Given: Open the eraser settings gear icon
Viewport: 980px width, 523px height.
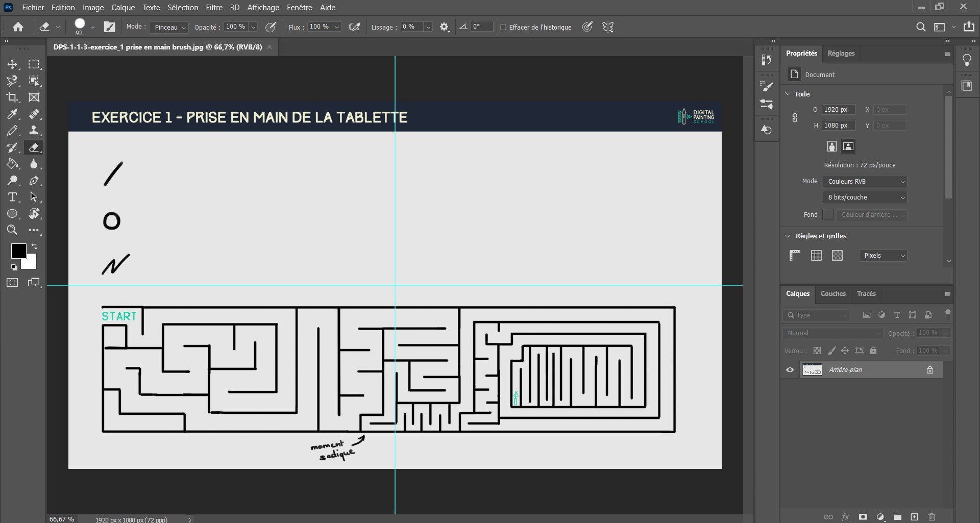Looking at the screenshot, I should click(444, 27).
